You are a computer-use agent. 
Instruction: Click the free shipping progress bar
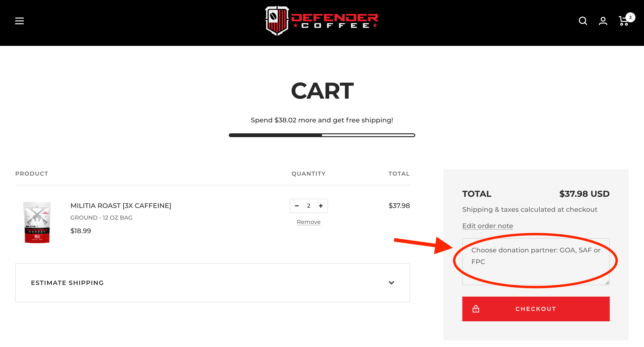coord(322,135)
